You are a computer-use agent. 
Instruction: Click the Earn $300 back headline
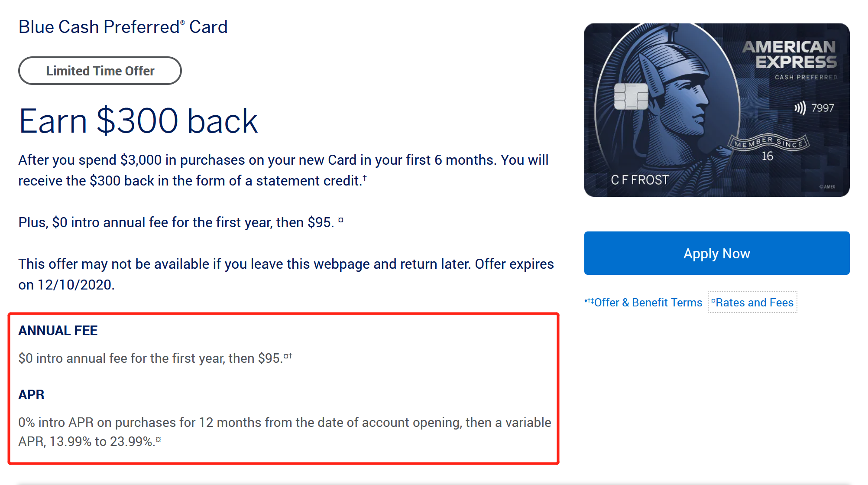(138, 121)
